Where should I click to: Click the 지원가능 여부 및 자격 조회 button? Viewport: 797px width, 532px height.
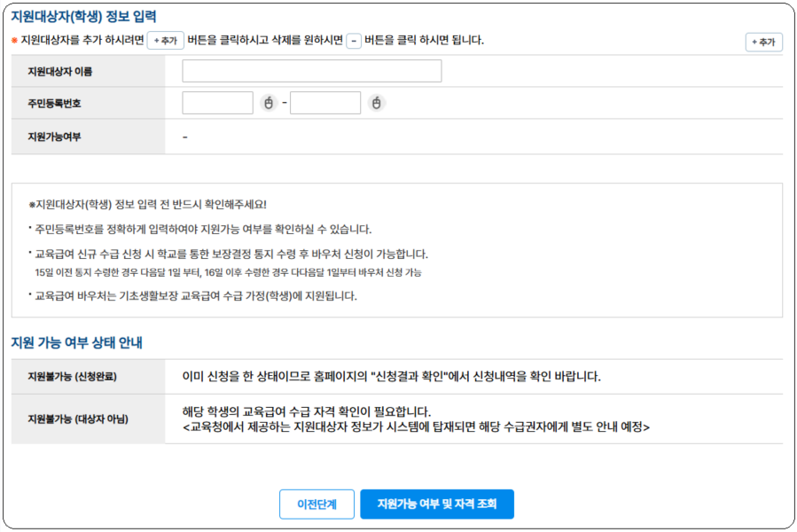[x=436, y=504]
